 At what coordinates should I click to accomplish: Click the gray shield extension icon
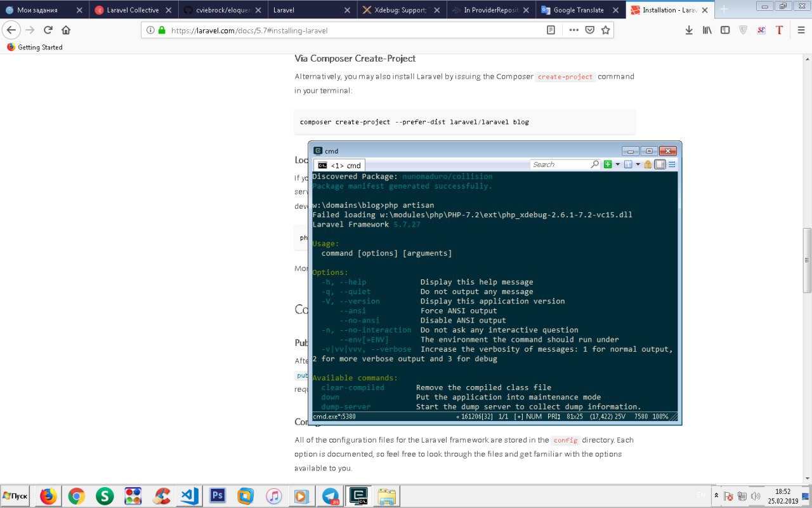pyautogui.click(x=743, y=30)
